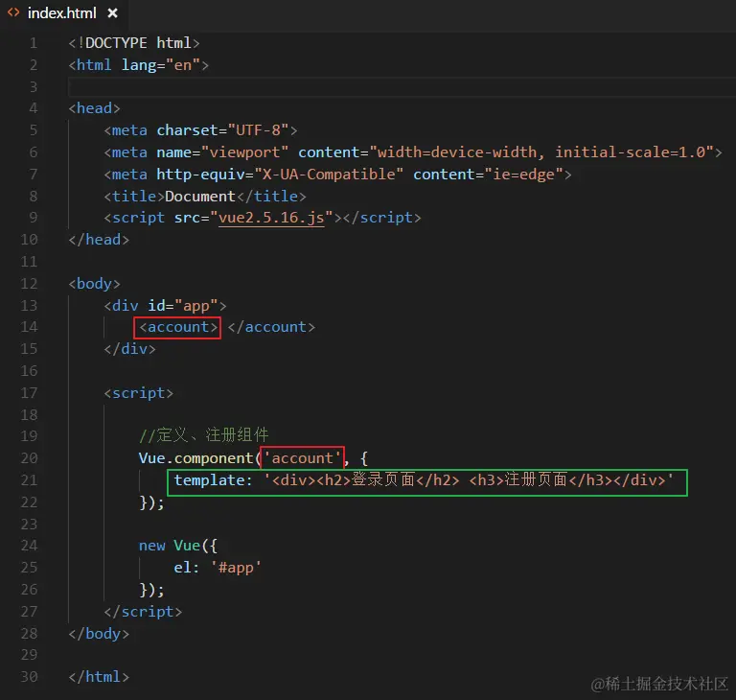
Task: Click Vue.component call on line 20
Action: 195,458
